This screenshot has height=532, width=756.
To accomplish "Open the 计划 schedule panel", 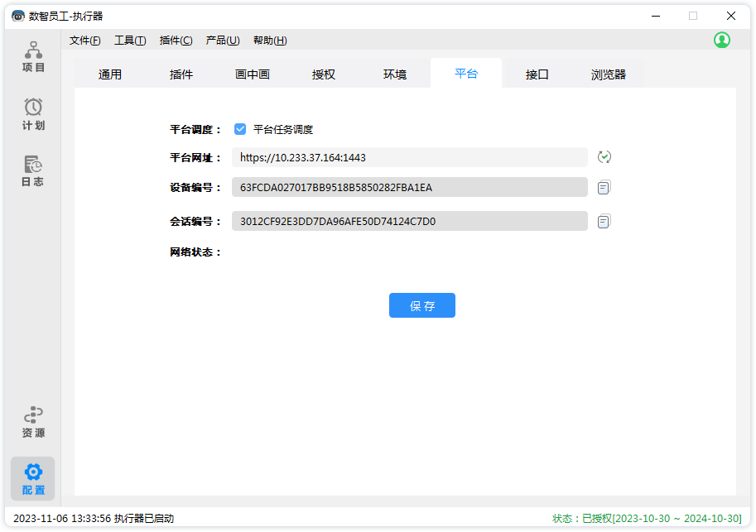I will coord(33,115).
